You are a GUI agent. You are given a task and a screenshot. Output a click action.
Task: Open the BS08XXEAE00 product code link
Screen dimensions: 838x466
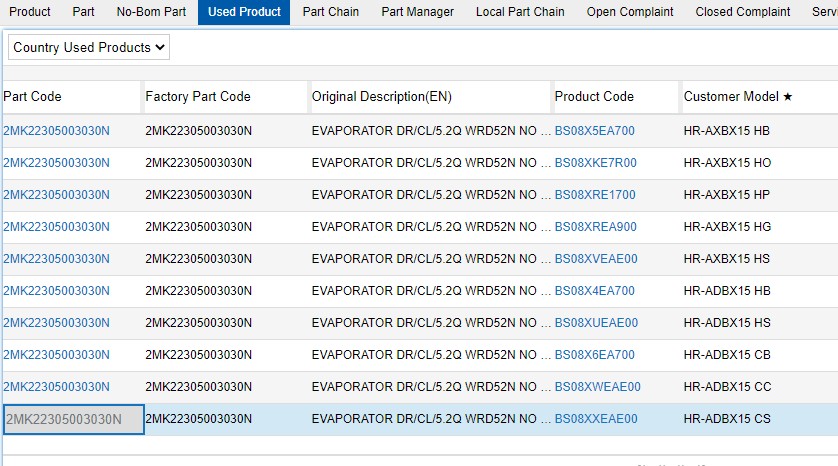[x=596, y=419]
